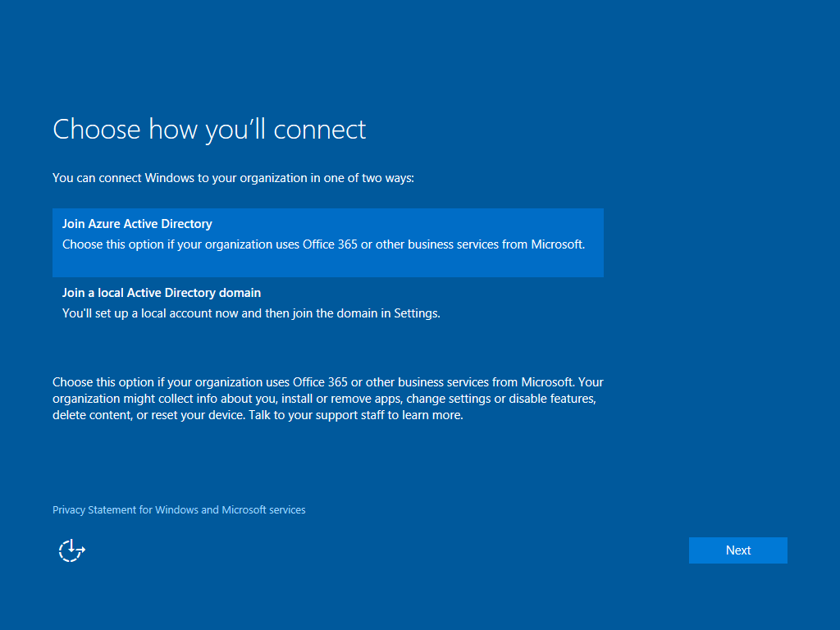Click the Next button

point(737,550)
